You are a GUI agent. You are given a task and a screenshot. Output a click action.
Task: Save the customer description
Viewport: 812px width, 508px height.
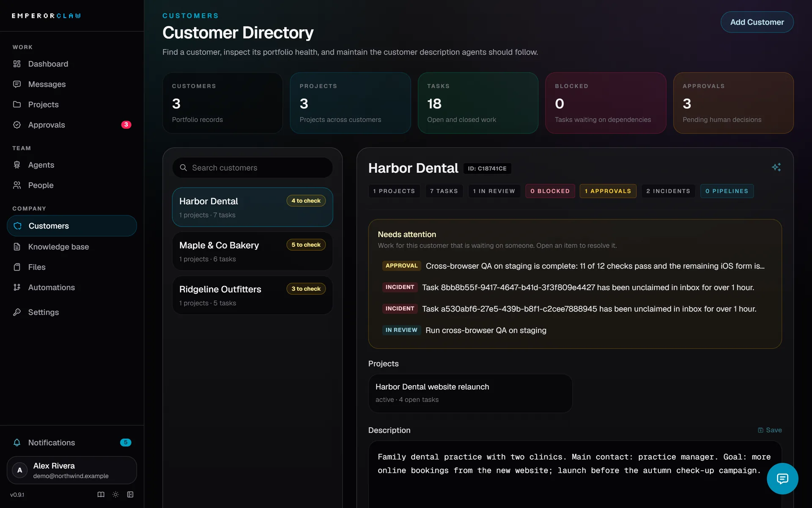[770, 430]
